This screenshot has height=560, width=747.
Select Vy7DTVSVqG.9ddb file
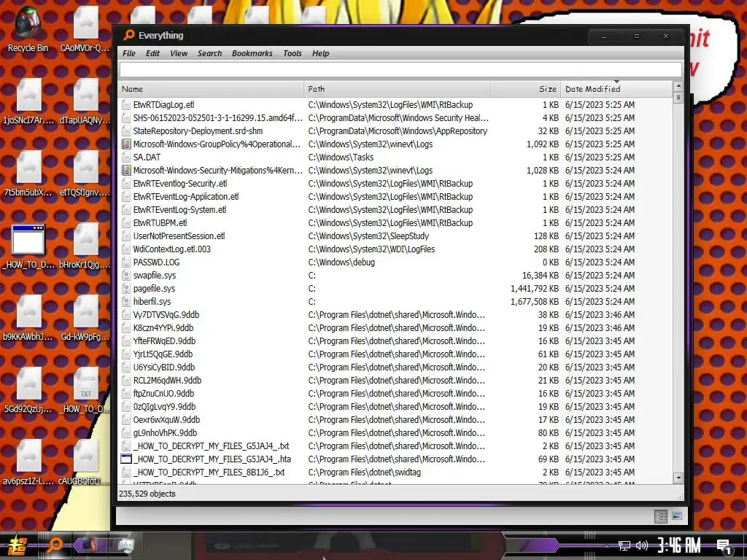pyautogui.click(x=395, y=315)
